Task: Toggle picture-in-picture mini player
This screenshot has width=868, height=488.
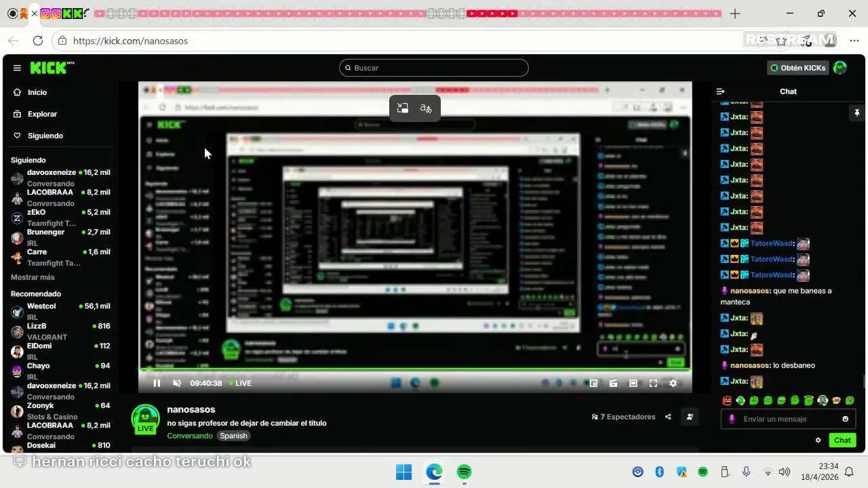Action: tap(593, 383)
